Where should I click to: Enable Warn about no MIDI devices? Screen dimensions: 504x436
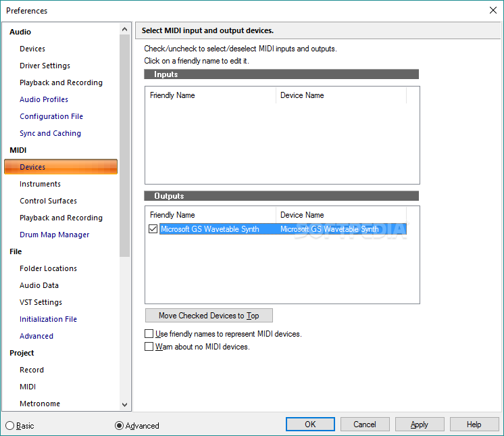(149, 347)
